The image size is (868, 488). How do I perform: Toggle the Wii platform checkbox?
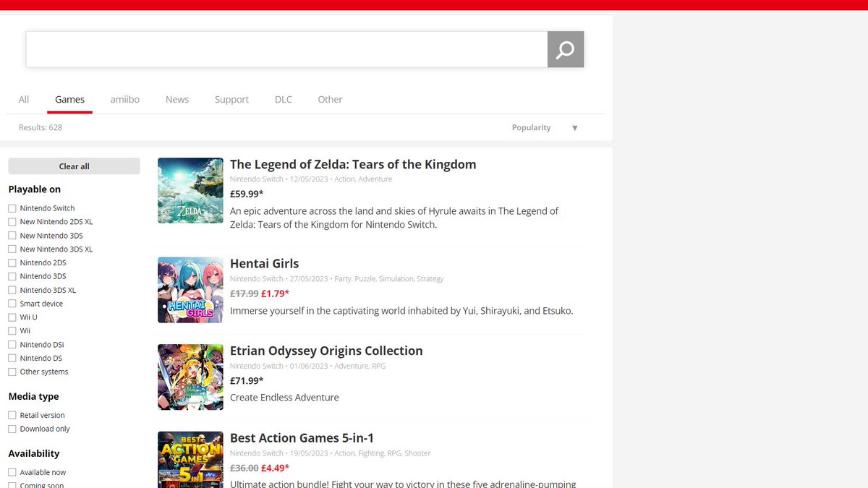tap(12, 331)
